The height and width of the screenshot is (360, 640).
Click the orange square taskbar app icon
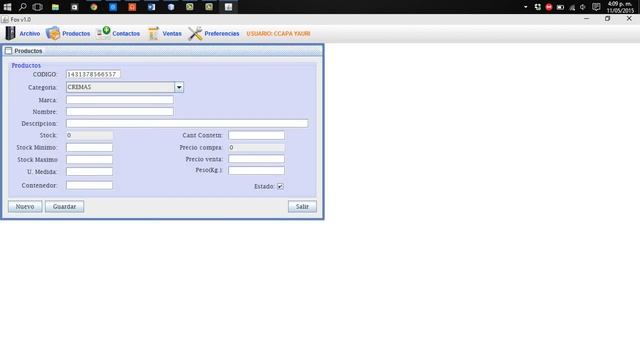132,7
